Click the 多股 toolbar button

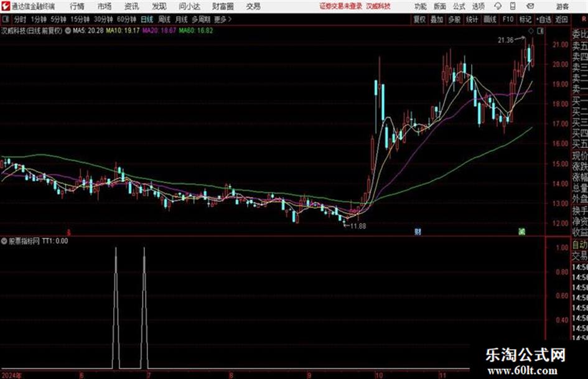(454, 19)
